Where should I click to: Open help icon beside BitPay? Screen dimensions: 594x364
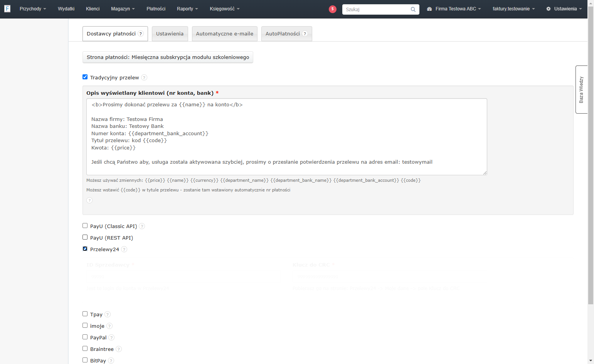(x=111, y=361)
